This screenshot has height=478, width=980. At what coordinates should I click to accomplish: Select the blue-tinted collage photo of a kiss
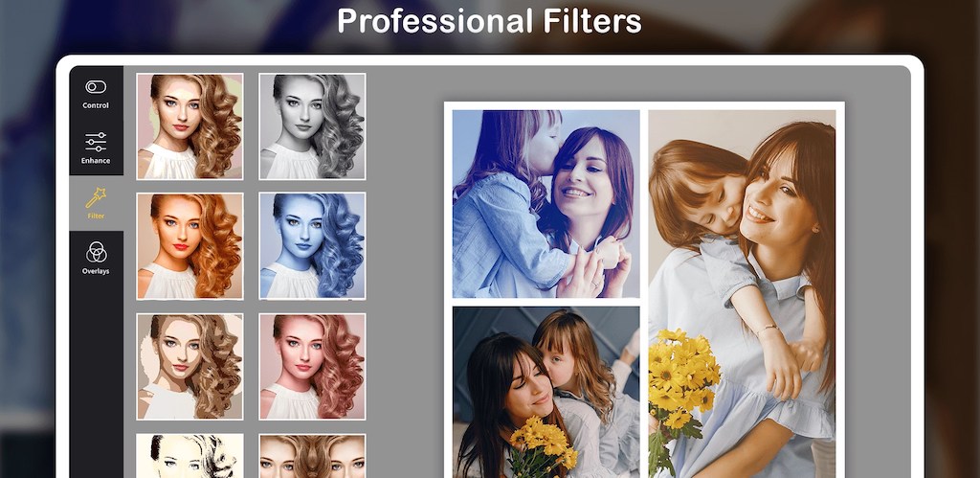click(546, 203)
